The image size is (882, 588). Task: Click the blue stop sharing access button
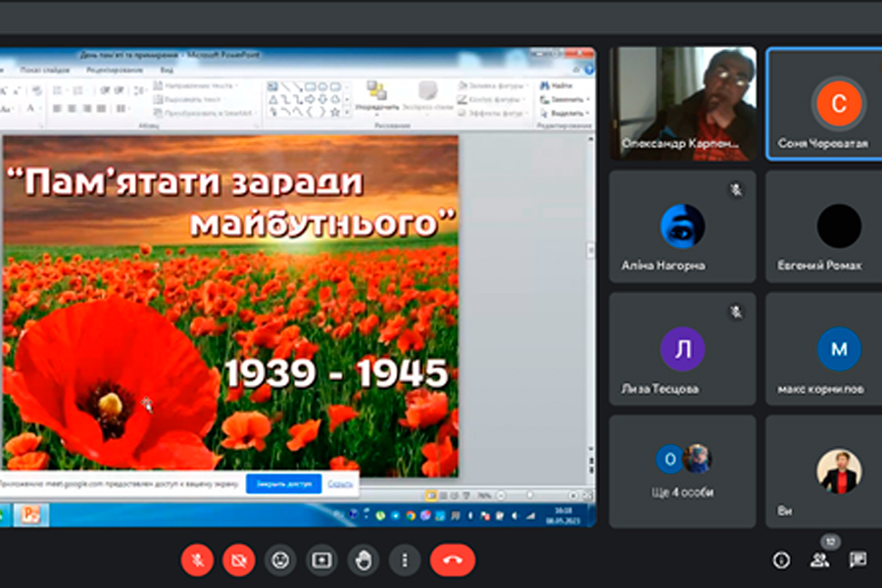tap(283, 483)
